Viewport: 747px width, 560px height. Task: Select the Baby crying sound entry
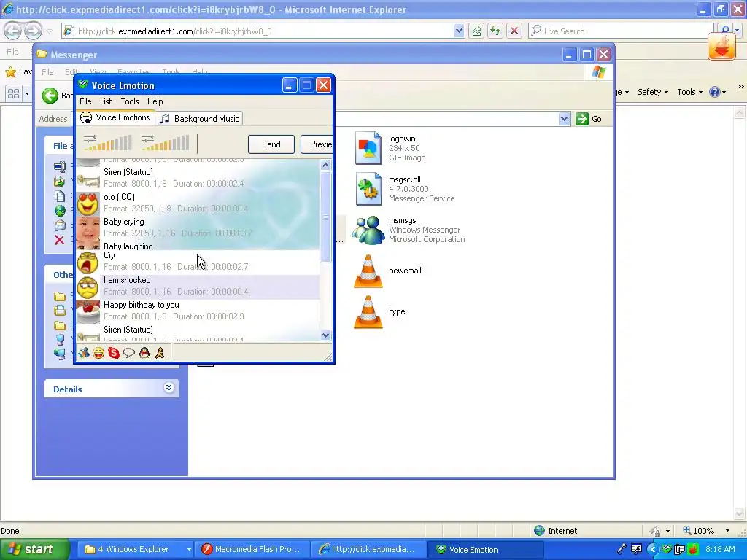(198, 227)
